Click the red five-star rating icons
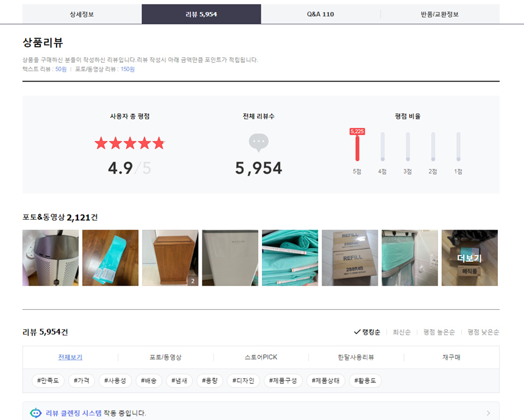 [x=129, y=143]
